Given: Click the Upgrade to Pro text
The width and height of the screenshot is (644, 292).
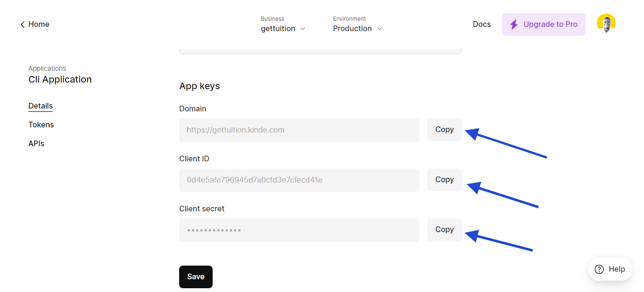Looking at the screenshot, I should 550,25.
